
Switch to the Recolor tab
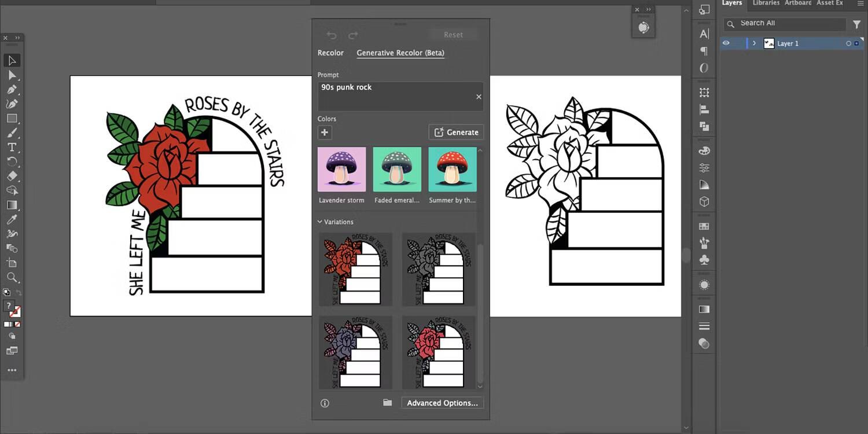tap(330, 53)
